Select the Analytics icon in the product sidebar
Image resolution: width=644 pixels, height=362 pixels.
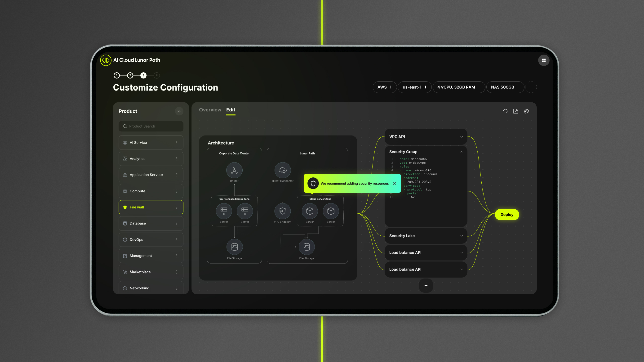125,158
